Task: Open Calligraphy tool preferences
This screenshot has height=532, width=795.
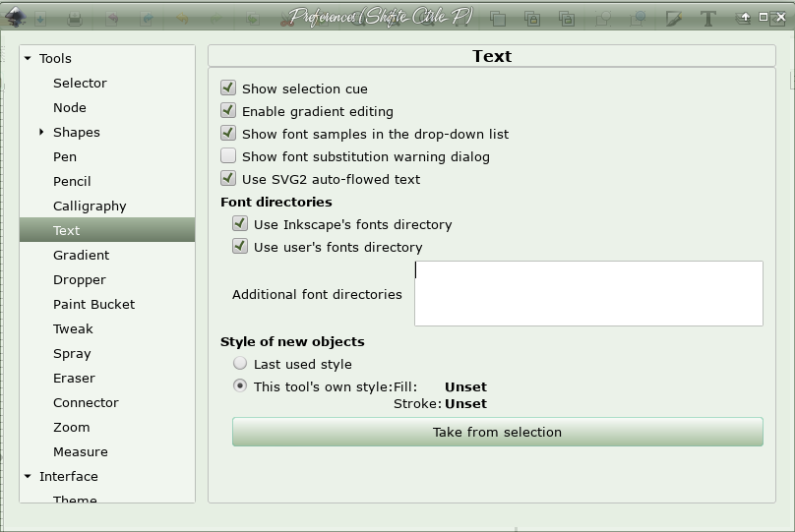Action: 90,207
